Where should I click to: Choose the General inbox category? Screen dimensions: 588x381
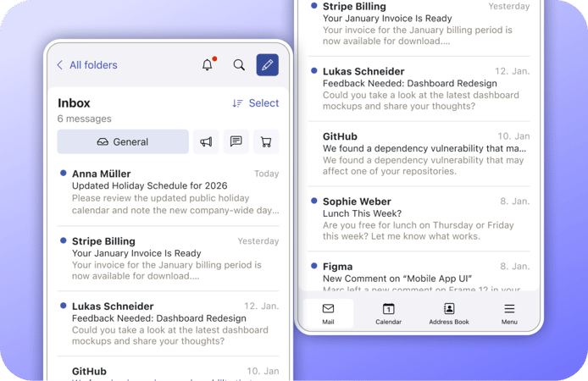point(123,141)
